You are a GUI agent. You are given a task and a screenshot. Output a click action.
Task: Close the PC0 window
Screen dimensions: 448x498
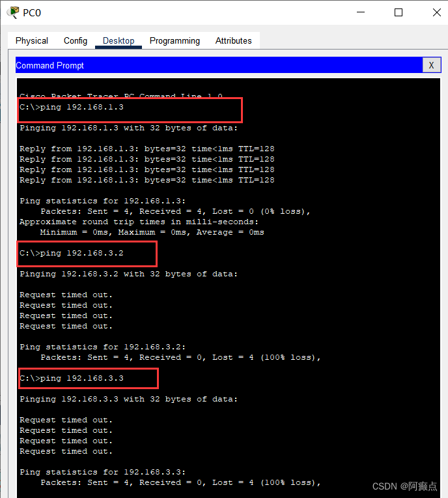437,12
